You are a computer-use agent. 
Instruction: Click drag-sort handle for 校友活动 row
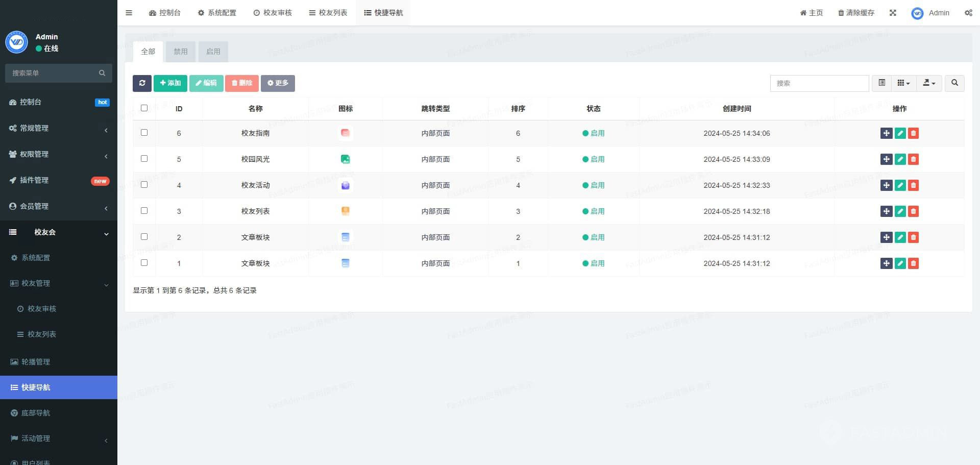click(x=887, y=185)
